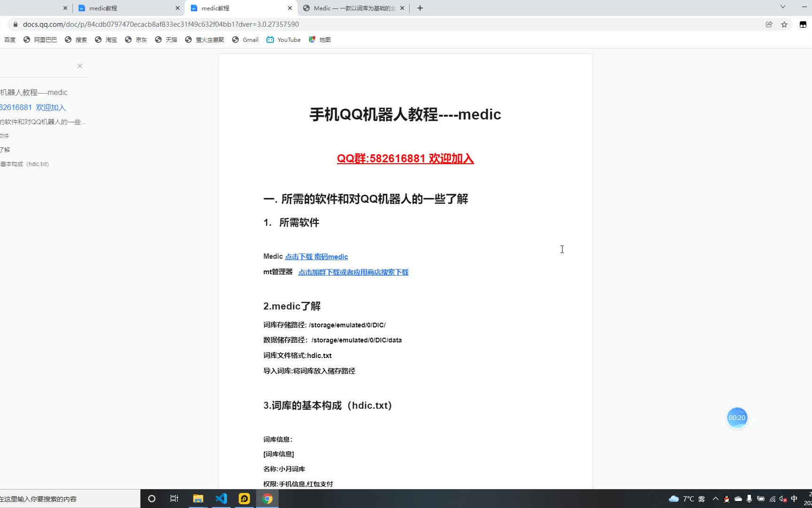Jump to 的软件和对QQ机器人的一些 outline entry
The image size is (812, 508).
pos(43,122)
